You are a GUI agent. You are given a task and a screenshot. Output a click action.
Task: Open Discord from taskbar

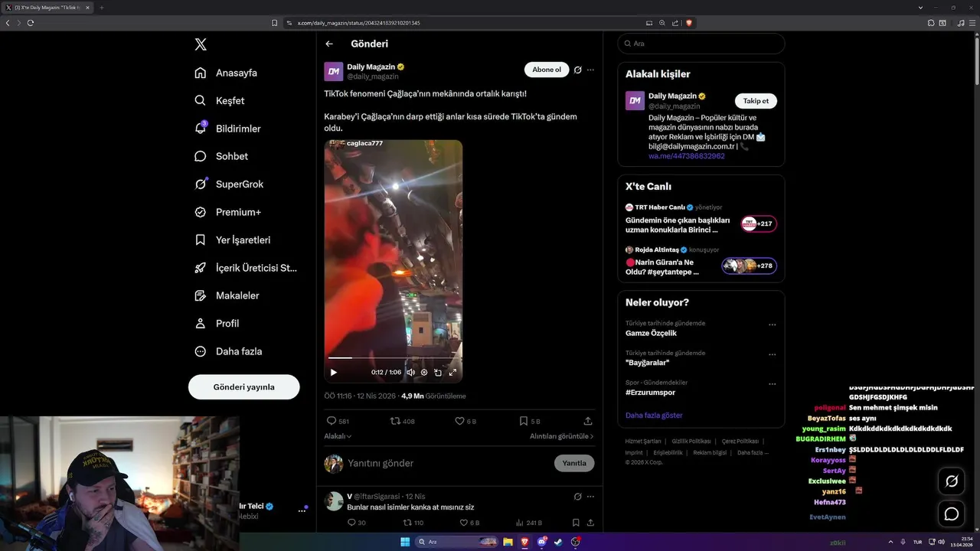click(x=541, y=542)
